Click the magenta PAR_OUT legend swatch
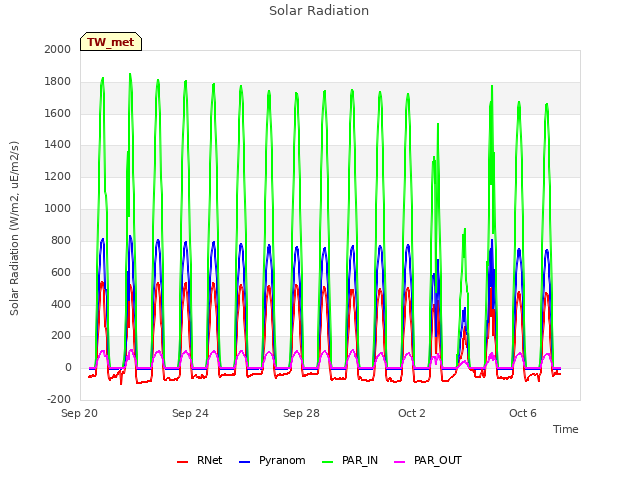Viewport: 640px width, 480px height. (400, 462)
